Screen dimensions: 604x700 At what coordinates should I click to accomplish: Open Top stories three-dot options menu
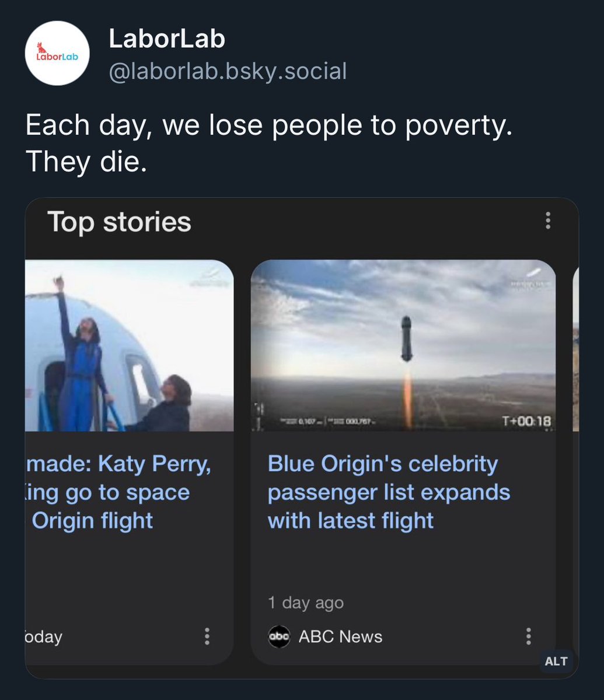pos(547,221)
